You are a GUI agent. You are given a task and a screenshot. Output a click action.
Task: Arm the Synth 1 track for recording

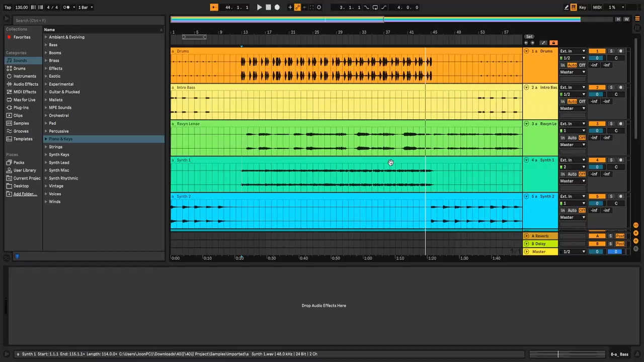620,160
